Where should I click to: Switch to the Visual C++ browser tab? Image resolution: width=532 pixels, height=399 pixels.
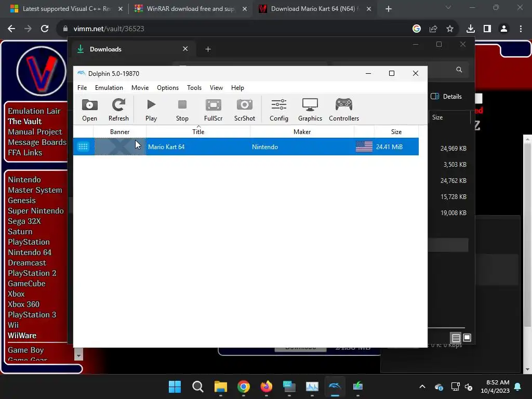tap(66, 9)
